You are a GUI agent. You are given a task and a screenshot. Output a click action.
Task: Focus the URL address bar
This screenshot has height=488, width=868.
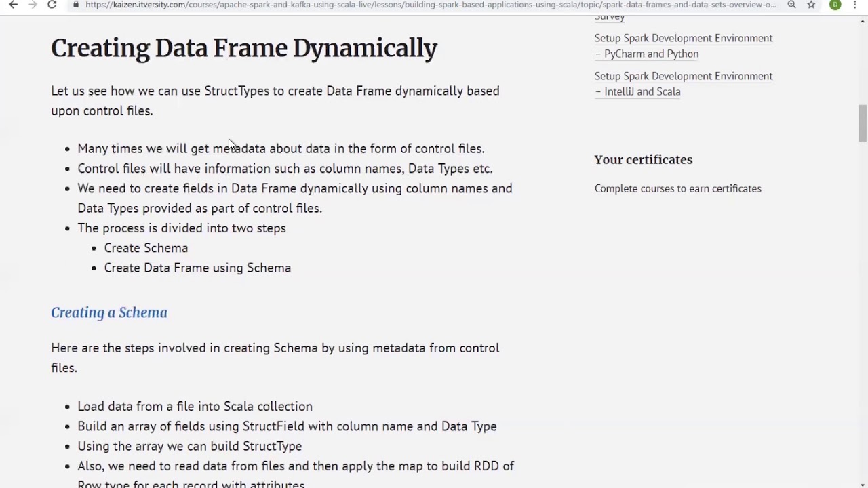[431, 5]
